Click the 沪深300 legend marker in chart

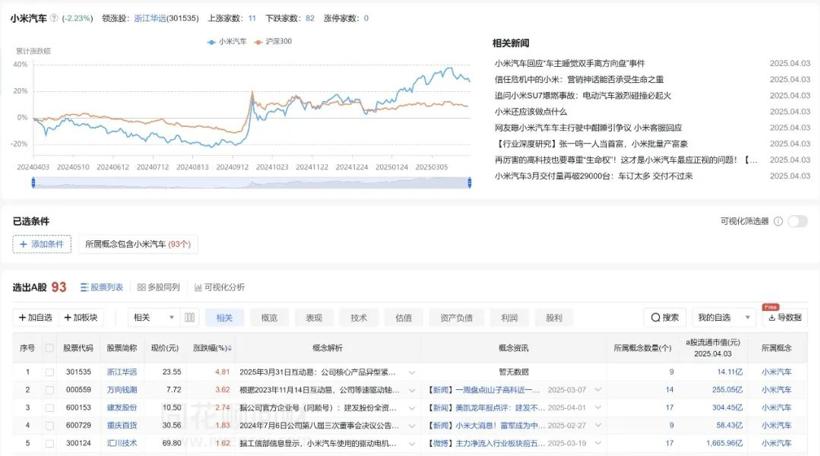259,42
